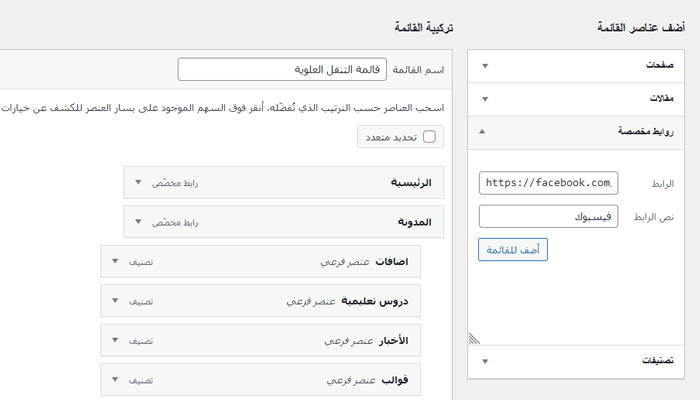Click the تحديد متعدد label text

coord(392,138)
